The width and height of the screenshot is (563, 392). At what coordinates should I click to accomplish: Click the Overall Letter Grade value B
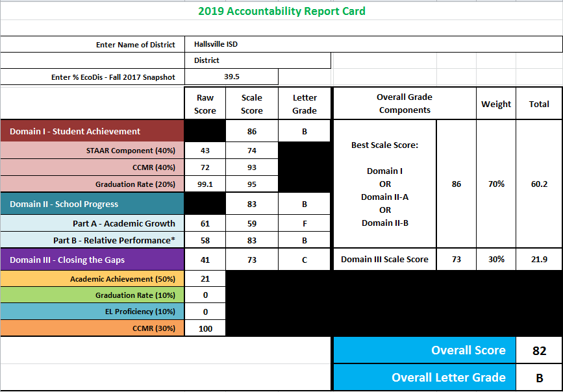(539, 378)
